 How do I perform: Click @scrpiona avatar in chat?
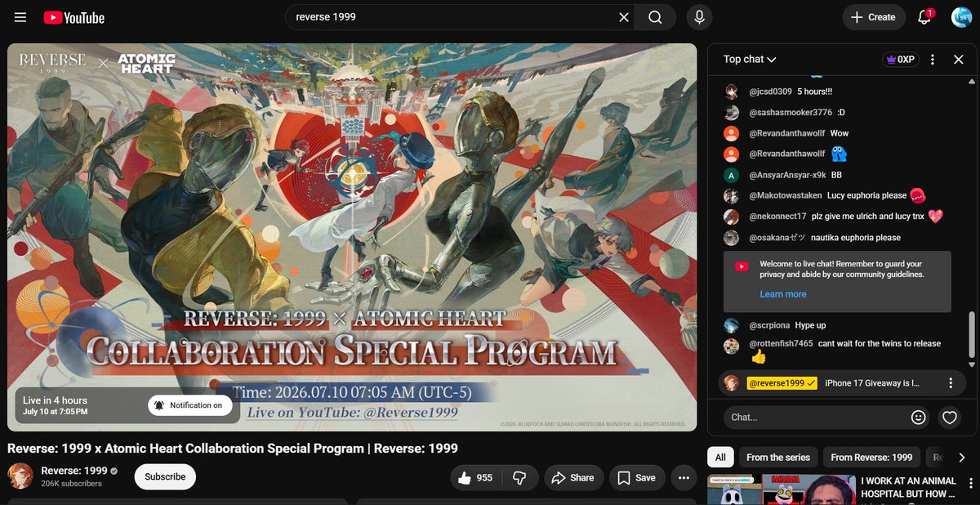732,325
